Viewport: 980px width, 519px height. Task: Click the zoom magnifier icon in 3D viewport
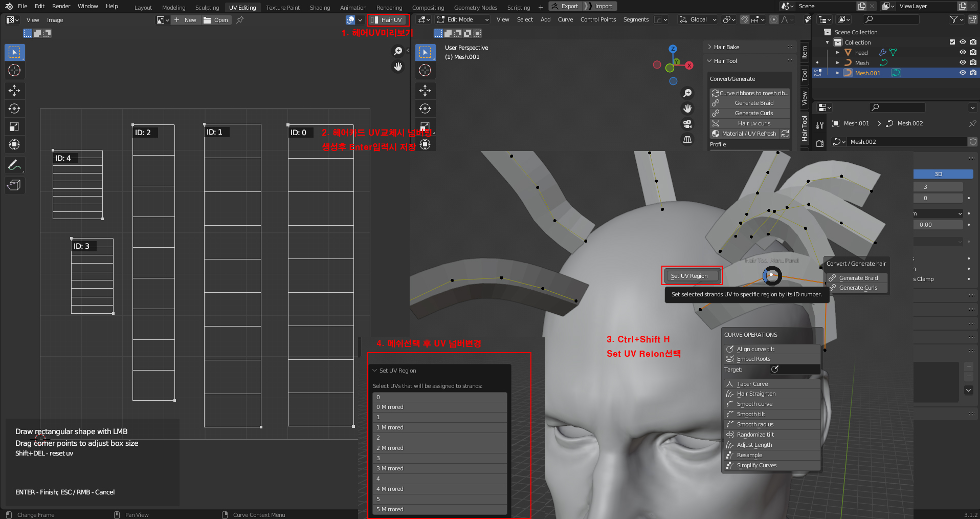[x=687, y=93]
